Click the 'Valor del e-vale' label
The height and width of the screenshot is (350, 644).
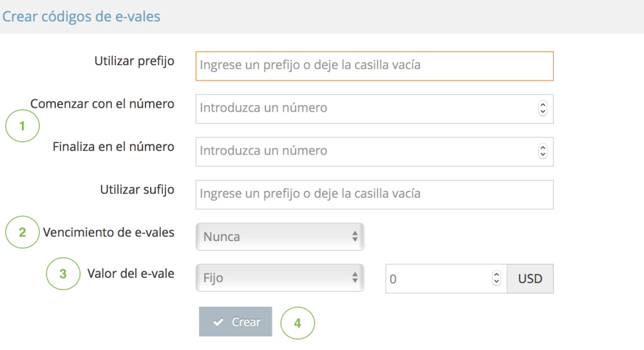pos(131,273)
